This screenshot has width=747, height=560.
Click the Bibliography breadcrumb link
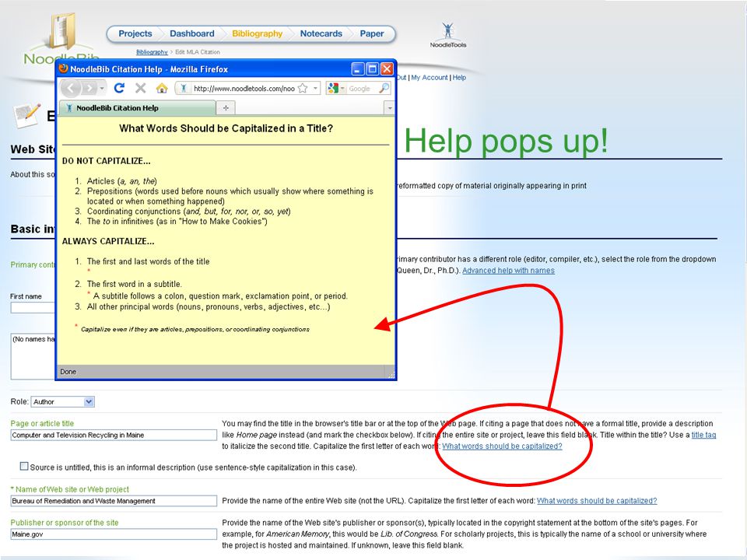tap(152, 52)
